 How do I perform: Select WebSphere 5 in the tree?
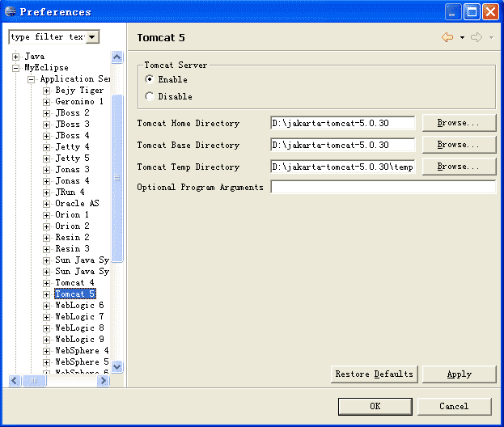[82, 361]
